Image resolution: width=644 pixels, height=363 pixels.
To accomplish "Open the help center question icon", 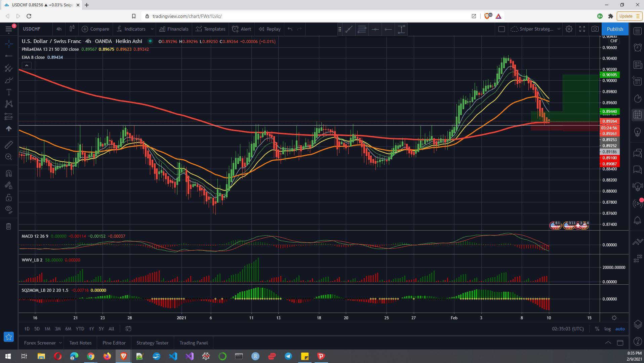I will (638, 341).
